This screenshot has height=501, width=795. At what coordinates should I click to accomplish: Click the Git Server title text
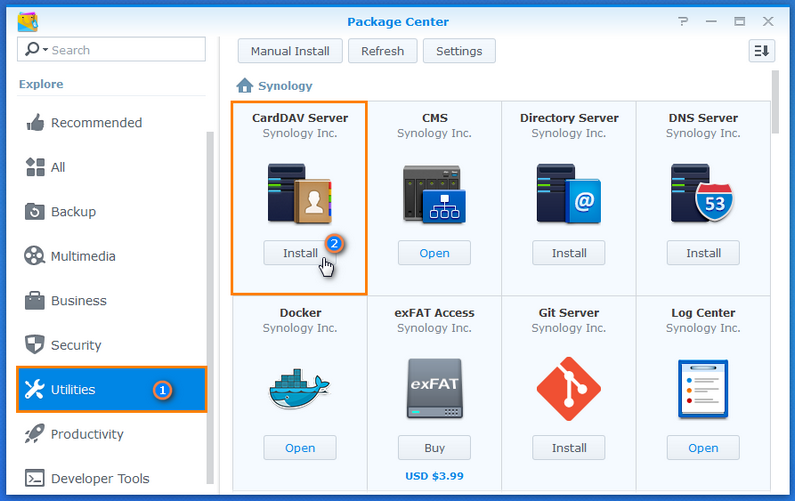(568, 312)
